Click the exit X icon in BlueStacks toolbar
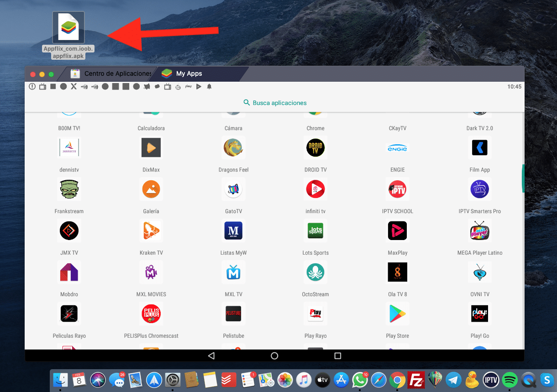557x392 pixels. click(74, 86)
